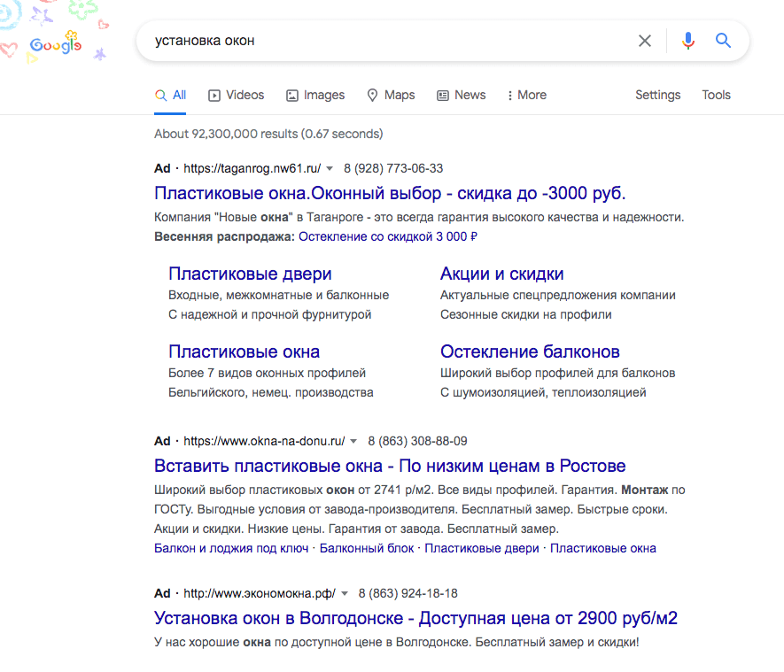Open search Settings menu
784x672 pixels.
click(657, 95)
